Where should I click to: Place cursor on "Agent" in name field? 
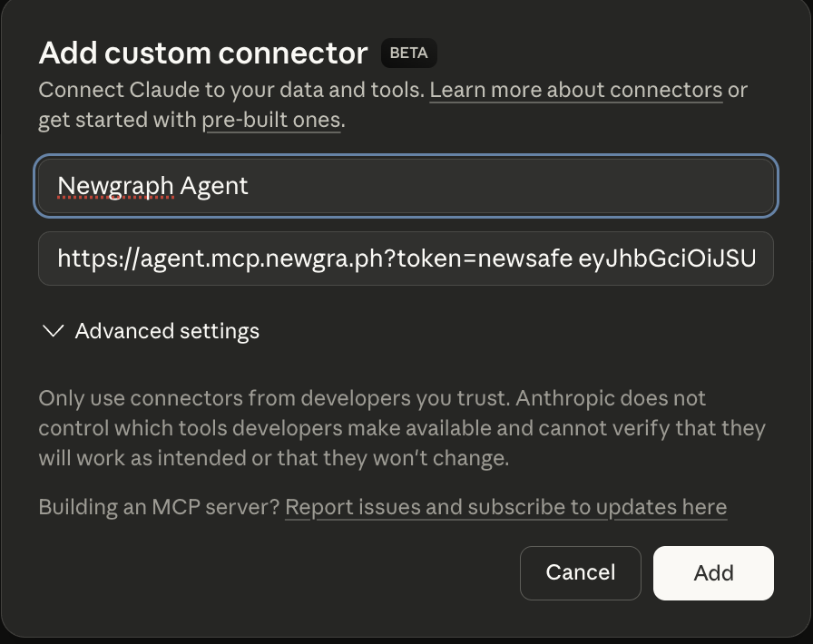[x=214, y=186]
